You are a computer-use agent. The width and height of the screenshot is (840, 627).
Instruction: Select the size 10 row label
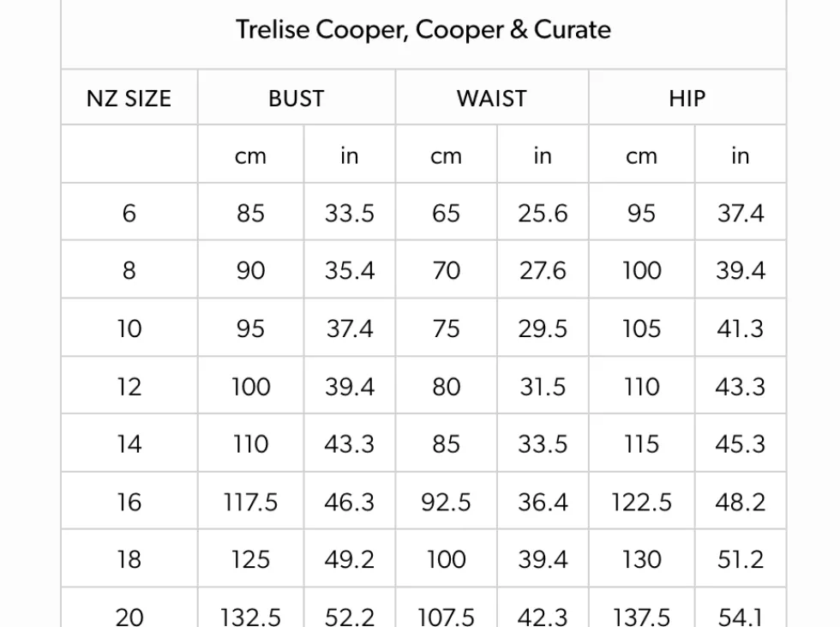(129, 329)
